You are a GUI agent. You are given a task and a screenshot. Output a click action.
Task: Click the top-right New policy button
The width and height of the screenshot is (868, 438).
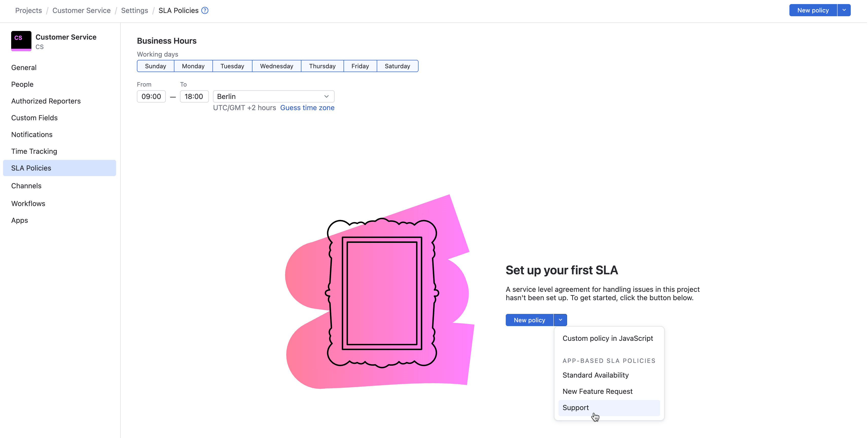pyautogui.click(x=813, y=10)
